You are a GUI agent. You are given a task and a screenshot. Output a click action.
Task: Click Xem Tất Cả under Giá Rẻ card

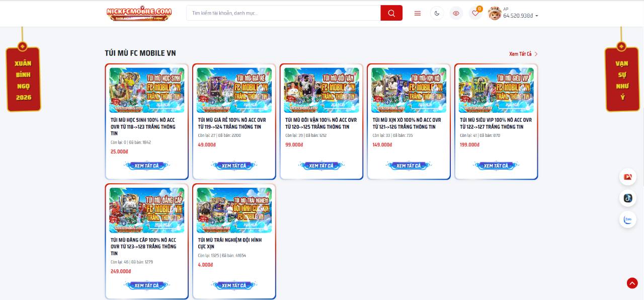click(x=234, y=166)
